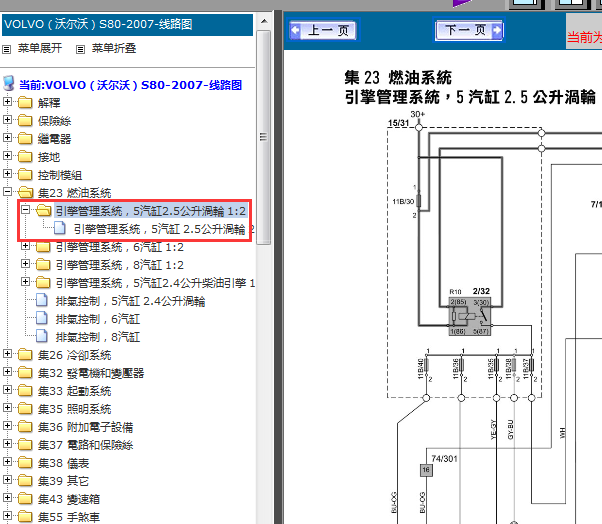602x524 pixels.
Task: Click folder icon of 引擎管理系統 6汽缸 1:2
Action: click(43, 247)
